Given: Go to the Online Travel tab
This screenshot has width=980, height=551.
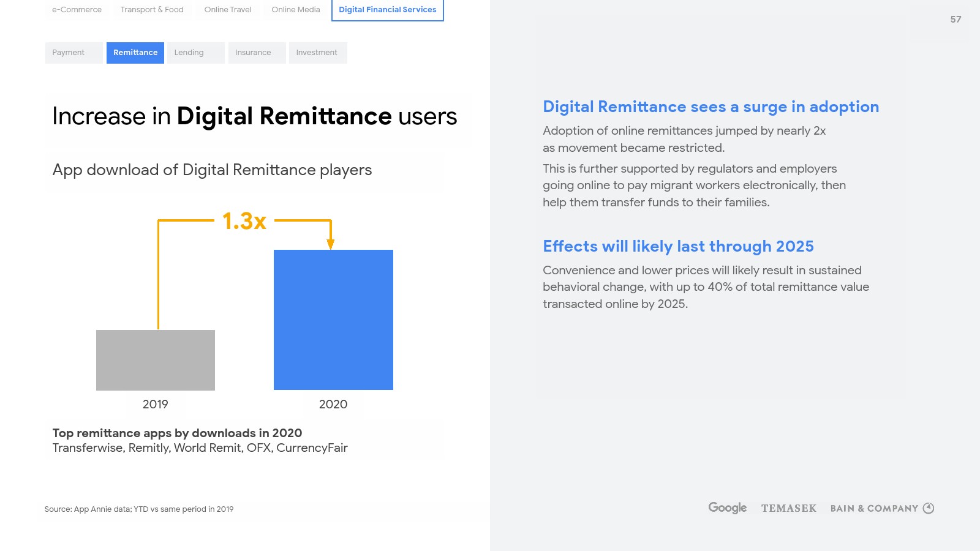Looking at the screenshot, I should (x=228, y=10).
